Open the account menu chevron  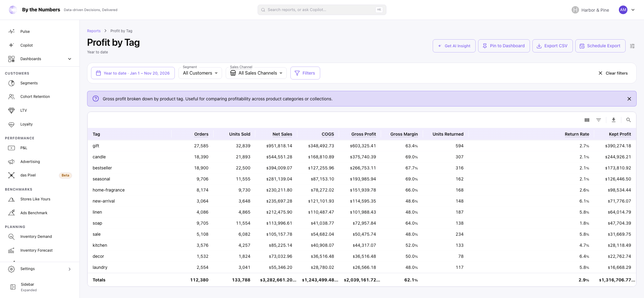click(633, 10)
